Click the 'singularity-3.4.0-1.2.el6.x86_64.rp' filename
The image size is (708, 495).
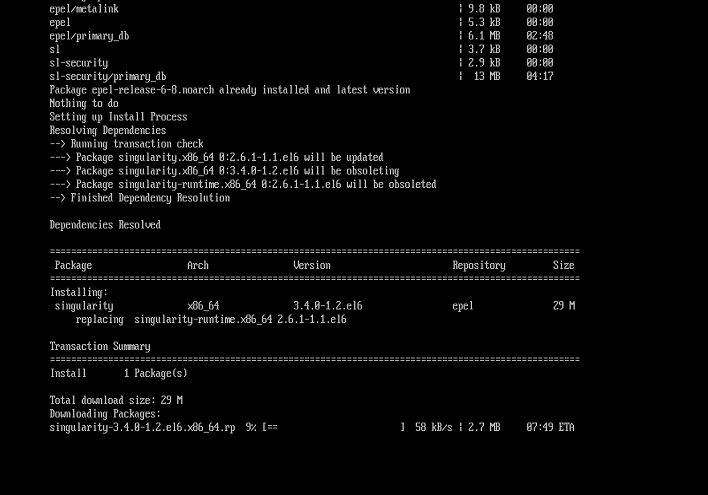(x=142, y=428)
